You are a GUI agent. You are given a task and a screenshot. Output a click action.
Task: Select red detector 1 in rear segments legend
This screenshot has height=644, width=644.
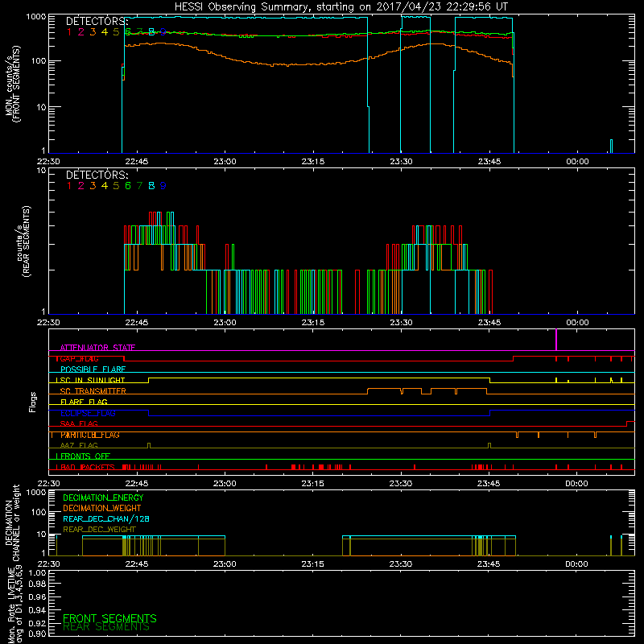[x=69, y=186]
